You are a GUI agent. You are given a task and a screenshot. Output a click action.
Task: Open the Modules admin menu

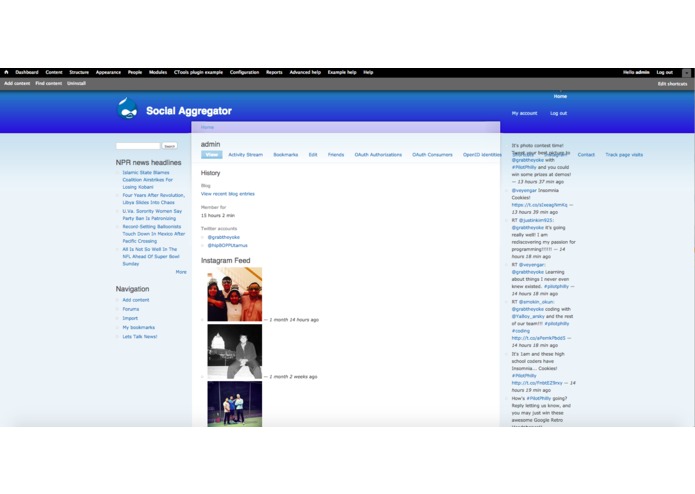coord(158,72)
